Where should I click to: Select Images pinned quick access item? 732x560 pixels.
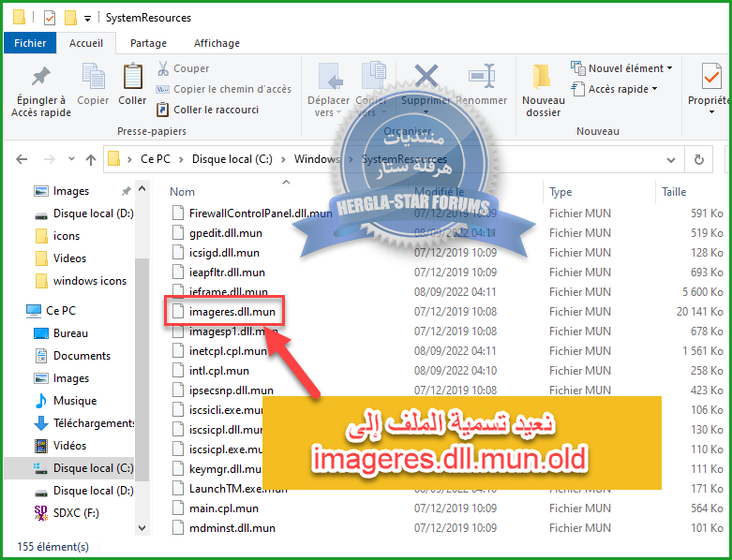pyautogui.click(x=71, y=191)
